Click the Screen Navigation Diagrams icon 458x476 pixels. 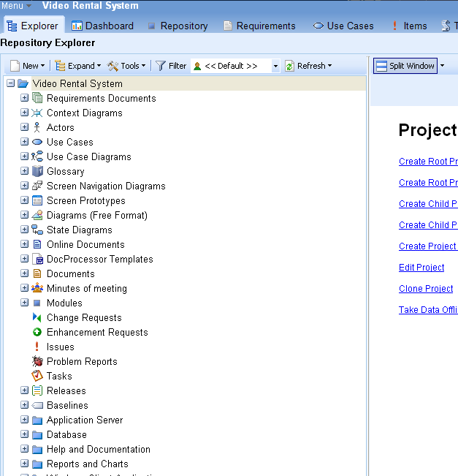[x=37, y=186]
